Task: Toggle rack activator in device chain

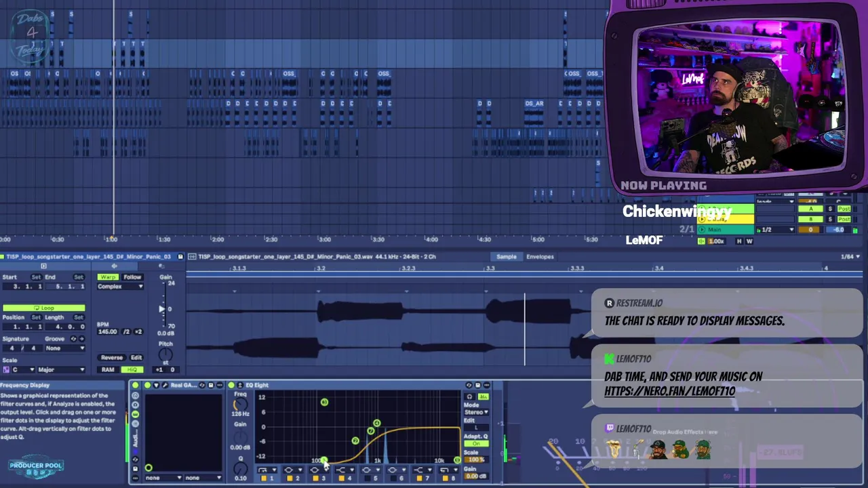Action: (135, 385)
